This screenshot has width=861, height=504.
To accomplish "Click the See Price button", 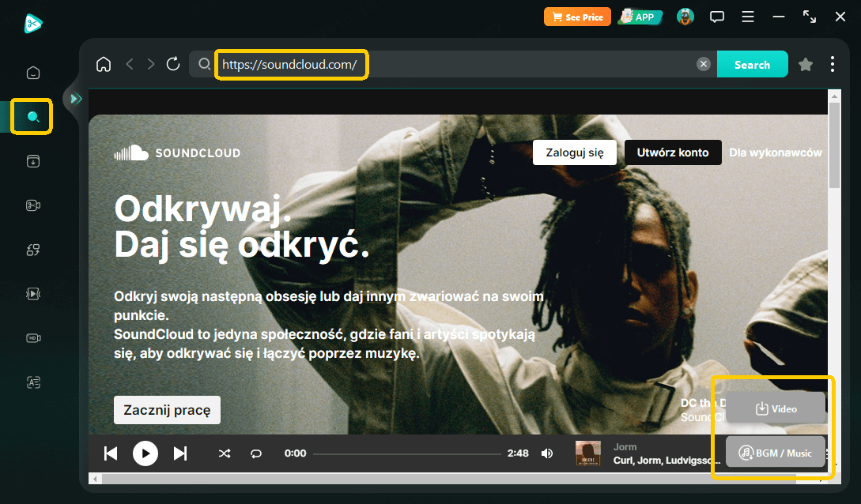I will 577,17.
